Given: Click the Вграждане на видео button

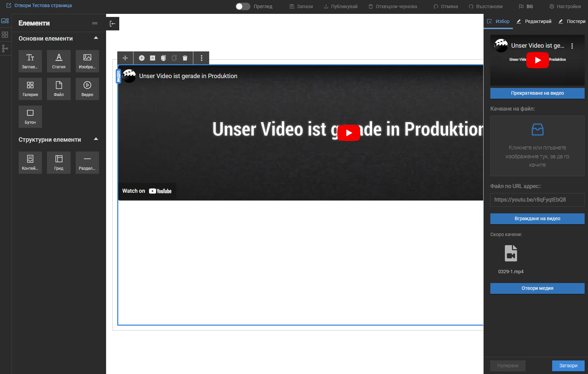Looking at the screenshot, I should coord(537,219).
